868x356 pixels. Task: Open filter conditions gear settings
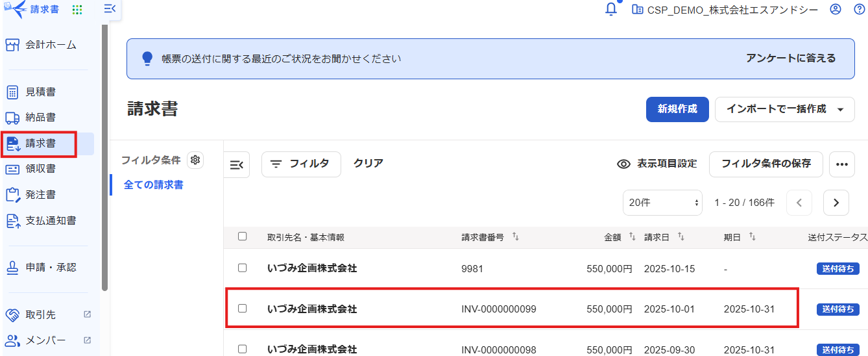click(195, 160)
